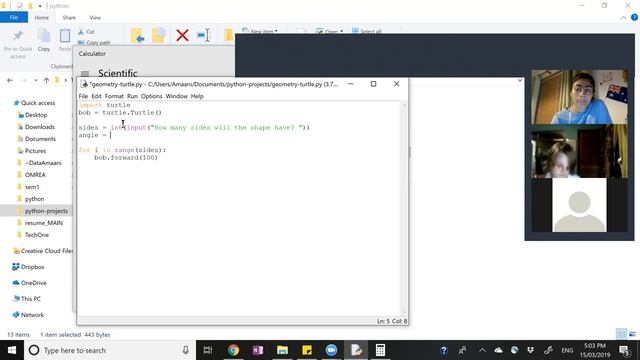Open the Windows Start menu
The image size is (640, 360).
click(x=12, y=350)
